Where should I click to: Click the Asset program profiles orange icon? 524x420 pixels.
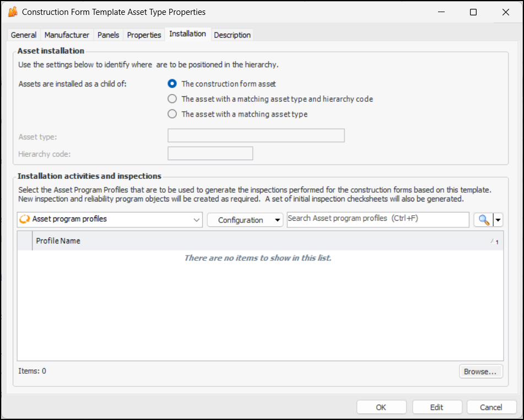pyautogui.click(x=24, y=219)
